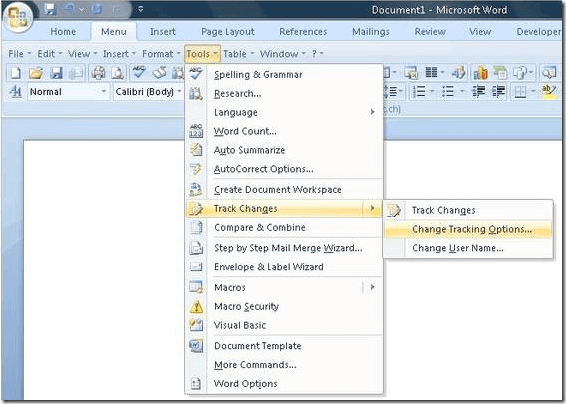This screenshot has width=566, height=404.
Task: Open More Commands... entry
Action: (x=284, y=365)
